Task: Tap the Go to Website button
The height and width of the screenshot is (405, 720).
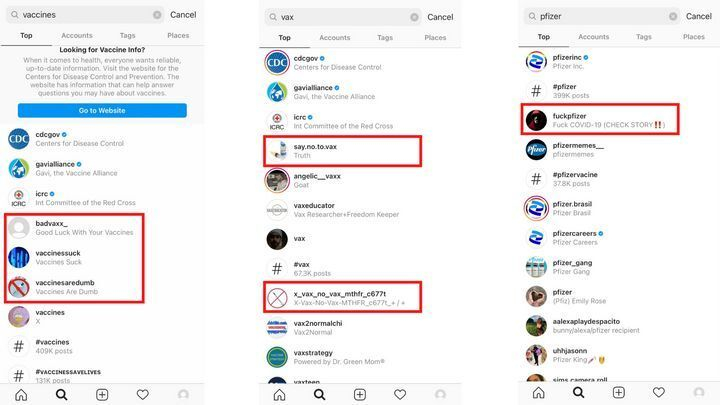Action: (102, 110)
